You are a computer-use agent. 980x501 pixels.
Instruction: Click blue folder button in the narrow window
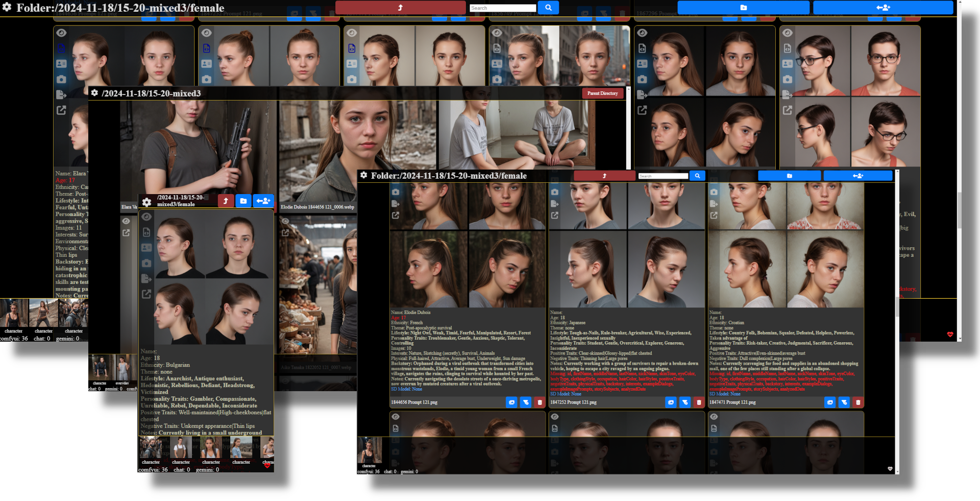click(x=243, y=201)
